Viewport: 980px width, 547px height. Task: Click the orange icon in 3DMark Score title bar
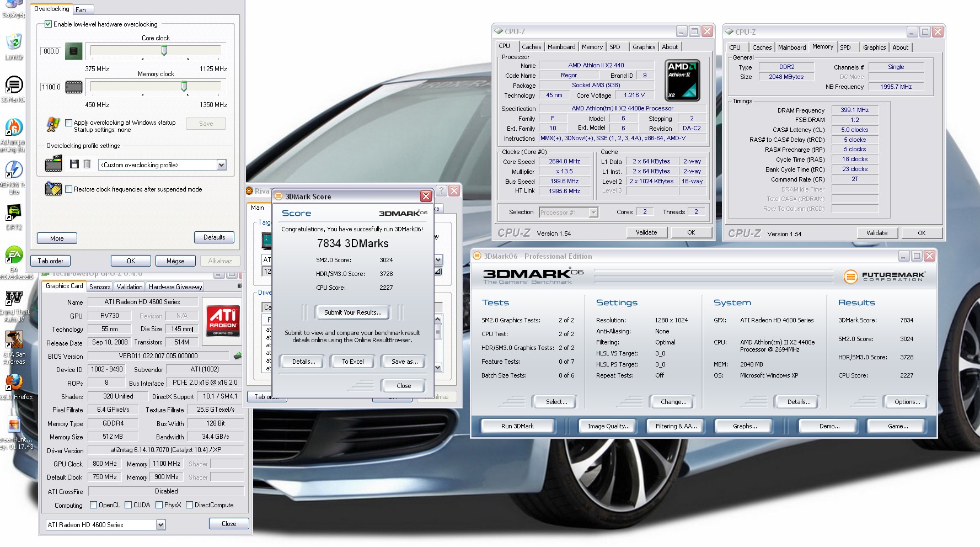(279, 197)
